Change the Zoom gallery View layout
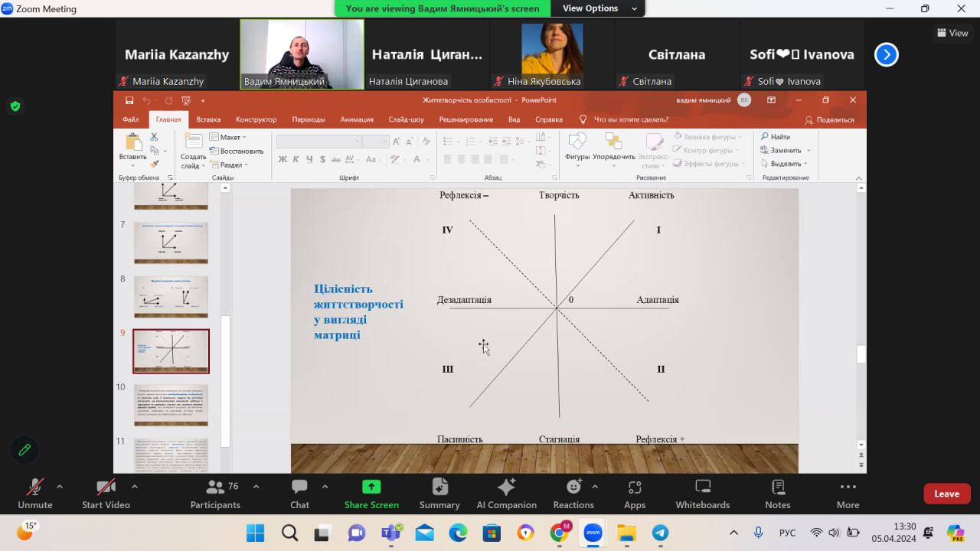 (952, 33)
